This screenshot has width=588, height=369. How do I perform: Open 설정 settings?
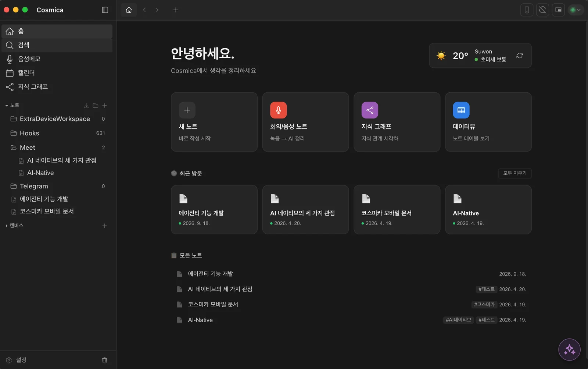(17, 360)
